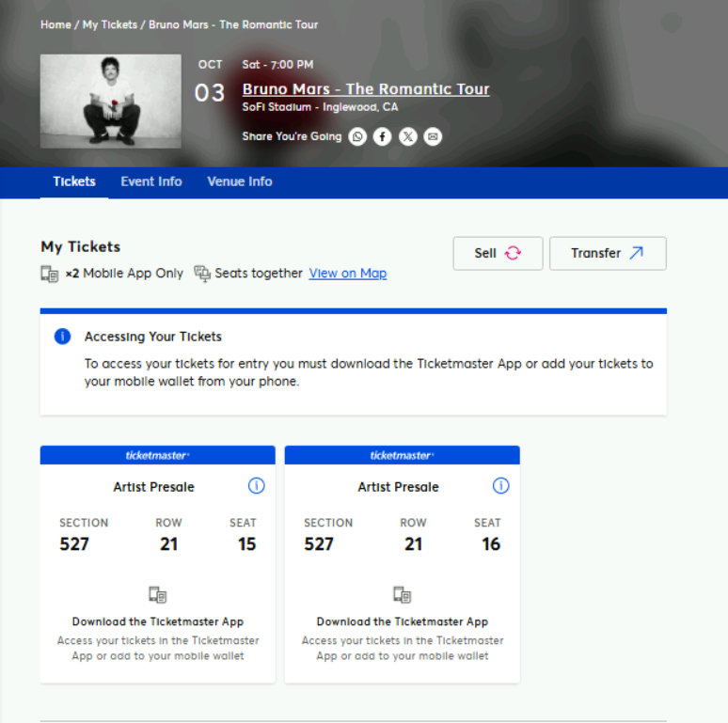This screenshot has width=728, height=723.
Task: Select the ticket card for seat 15
Action: coord(158,564)
